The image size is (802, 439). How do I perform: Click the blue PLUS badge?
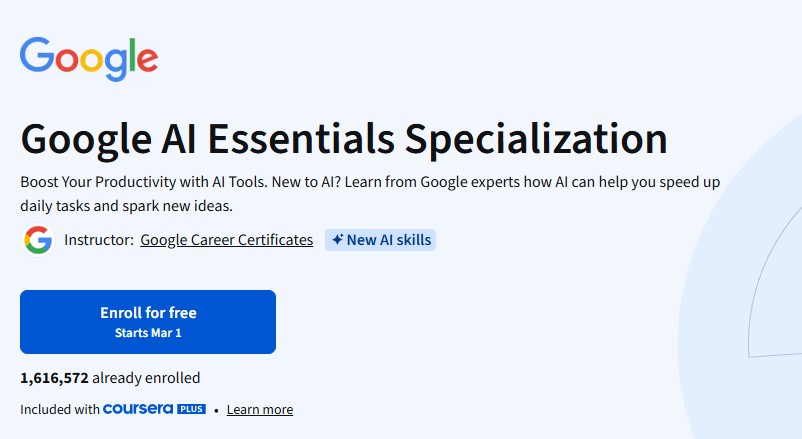pos(191,409)
